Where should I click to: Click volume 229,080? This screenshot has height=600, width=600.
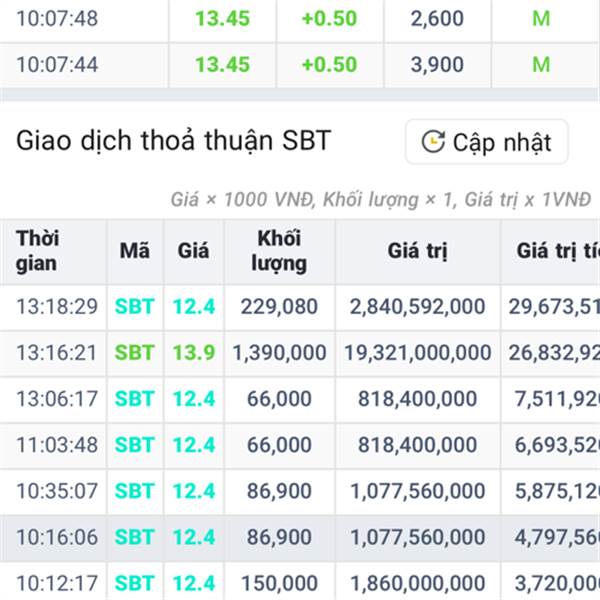click(x=279, y=307)
